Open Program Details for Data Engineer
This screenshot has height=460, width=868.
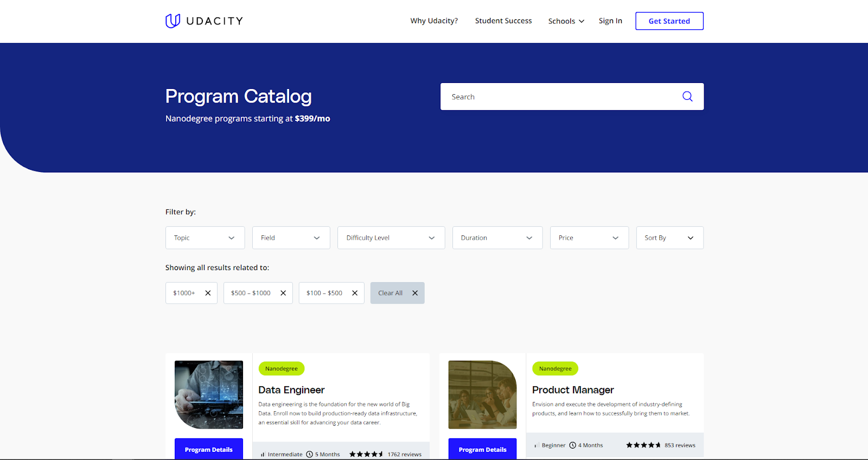(x=209, y=449)
